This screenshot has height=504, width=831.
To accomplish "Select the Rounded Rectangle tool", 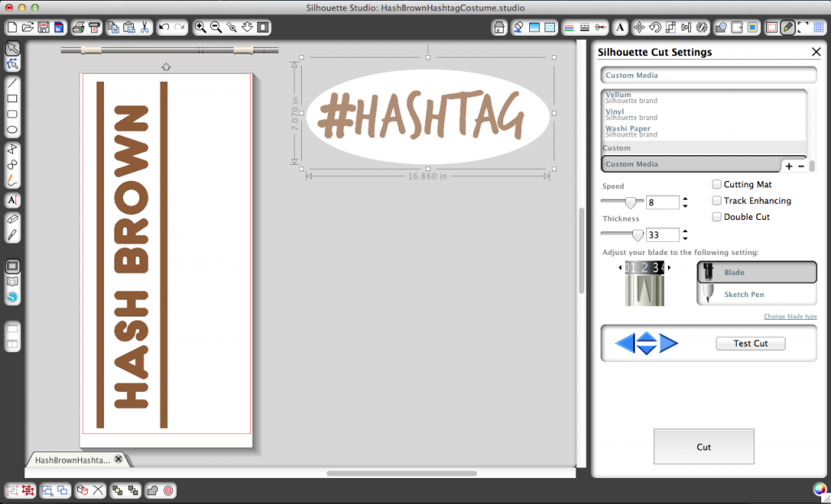I will coord(12,114).
